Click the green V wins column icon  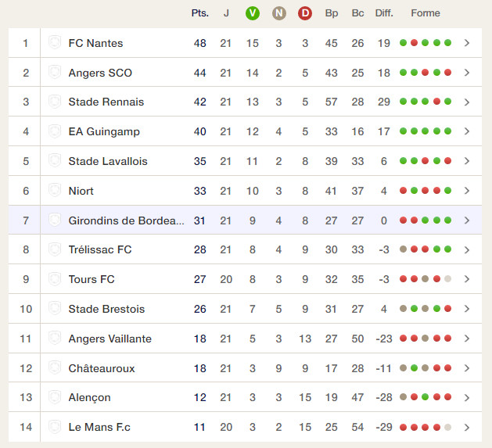pyautogui.click(x=253, y=13)
